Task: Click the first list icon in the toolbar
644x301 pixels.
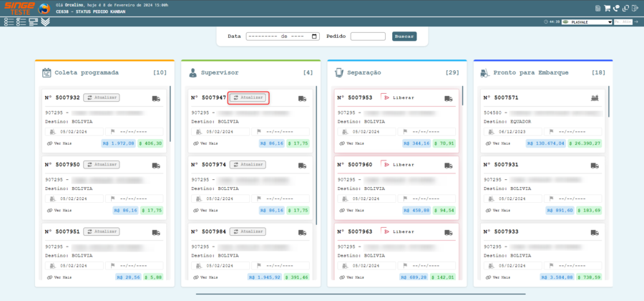Action: pyautogui.click(x=8, y=22)
